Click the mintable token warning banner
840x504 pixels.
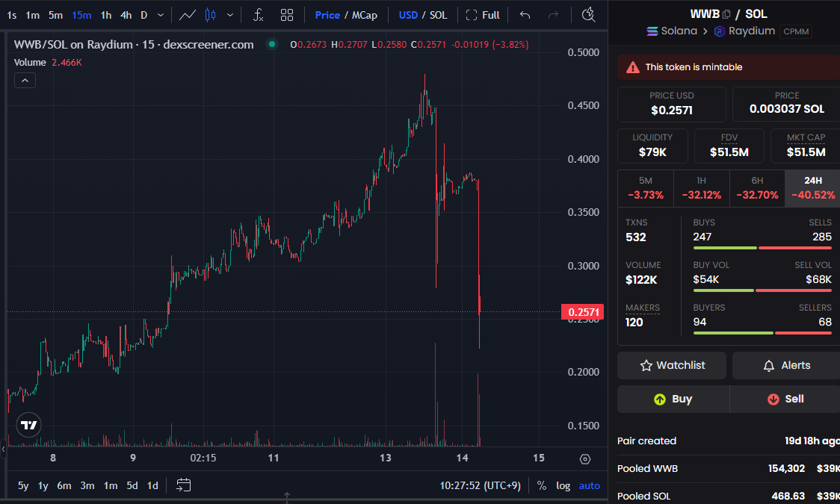coord(729,67)
